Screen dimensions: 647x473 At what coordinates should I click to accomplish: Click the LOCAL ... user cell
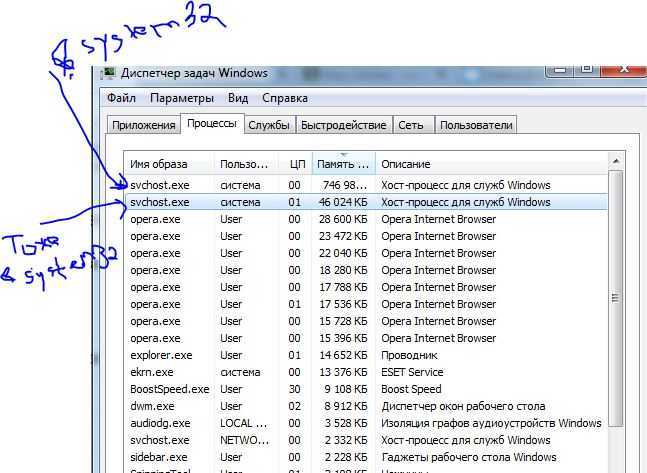click(x=243, y=423)
